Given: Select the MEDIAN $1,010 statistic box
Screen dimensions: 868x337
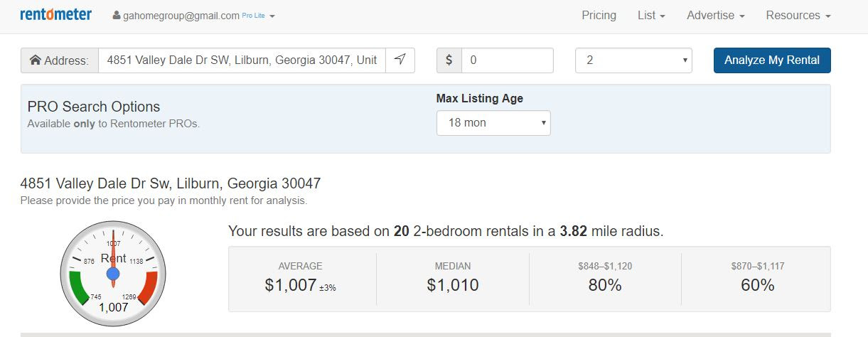Looking at the screenshot, I should 453,278.
